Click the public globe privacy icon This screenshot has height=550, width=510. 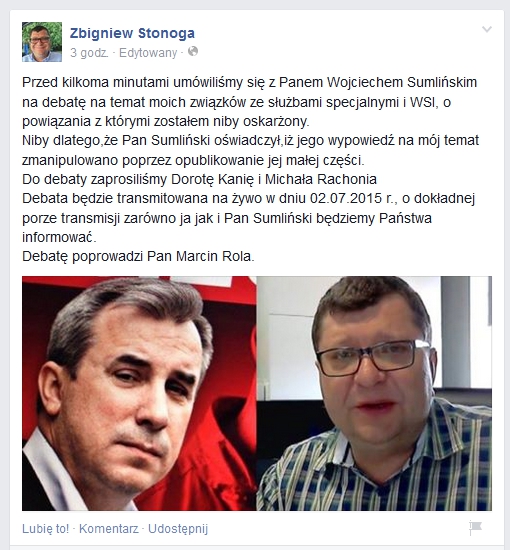[x=193, y=52]
